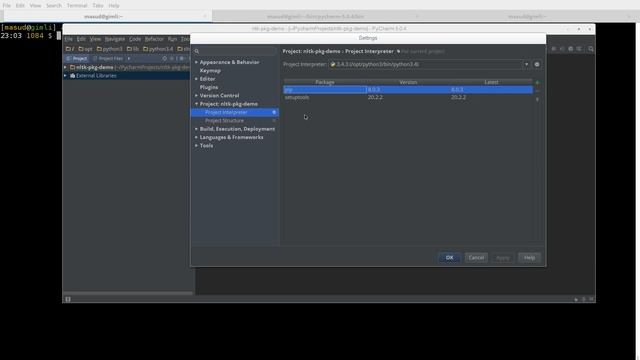This screenshot has width=640, height=360.
Task: Click python3.4 folder breadcrumb in PyCharm
Action: pos(158,49)
